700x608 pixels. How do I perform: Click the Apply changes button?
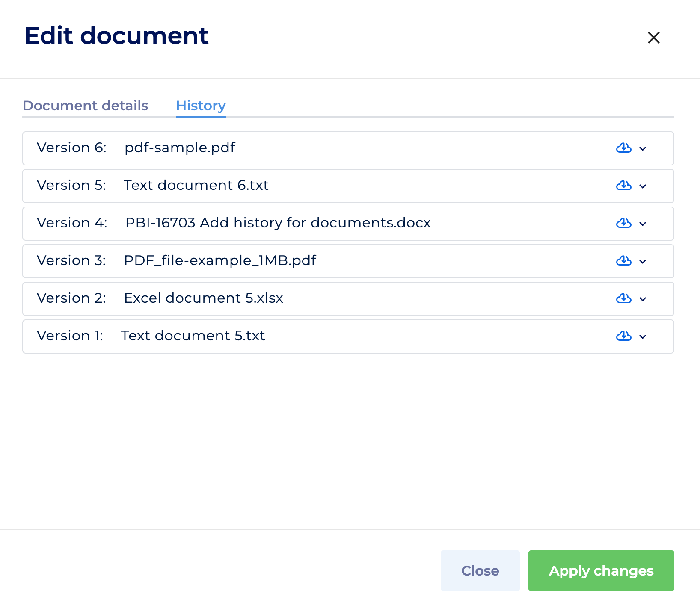tap(601, 571)
